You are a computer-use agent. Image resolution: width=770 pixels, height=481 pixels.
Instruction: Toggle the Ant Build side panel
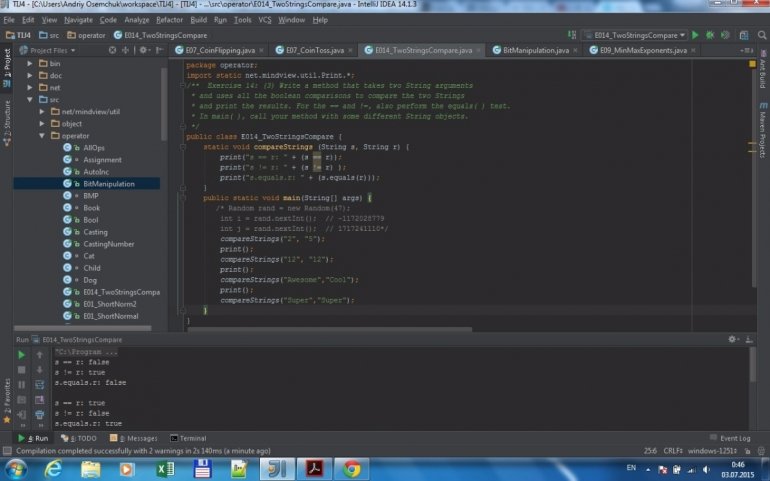[x=762, y=70]
